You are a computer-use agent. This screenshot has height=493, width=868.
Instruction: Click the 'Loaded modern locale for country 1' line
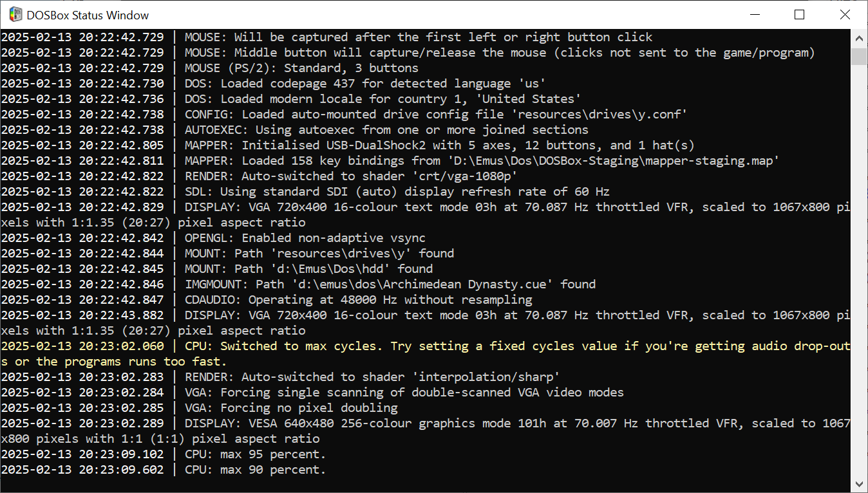point(291,98)
